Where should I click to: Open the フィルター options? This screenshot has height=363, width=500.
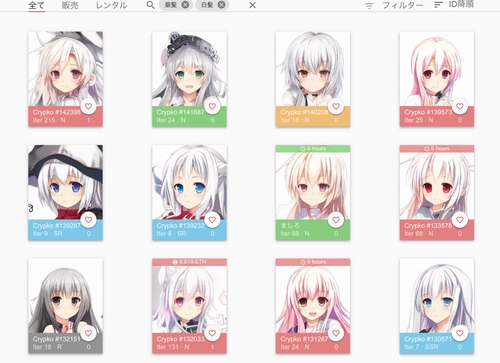403,5
